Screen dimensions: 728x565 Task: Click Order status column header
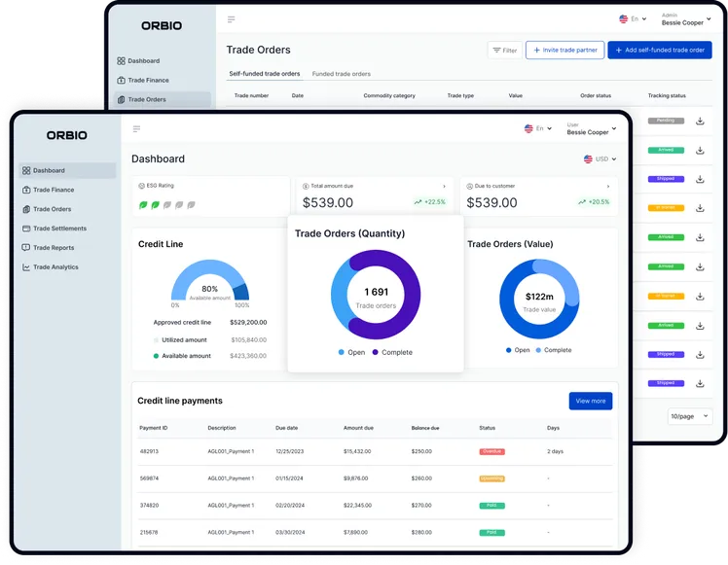click(596, 95)
